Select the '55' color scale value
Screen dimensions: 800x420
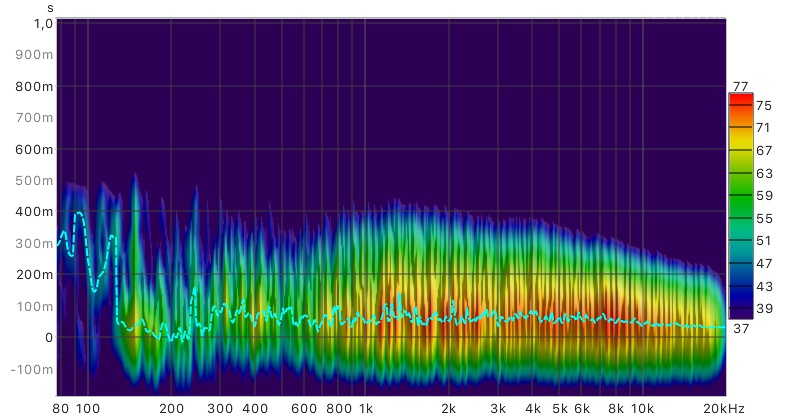point(764,218)
